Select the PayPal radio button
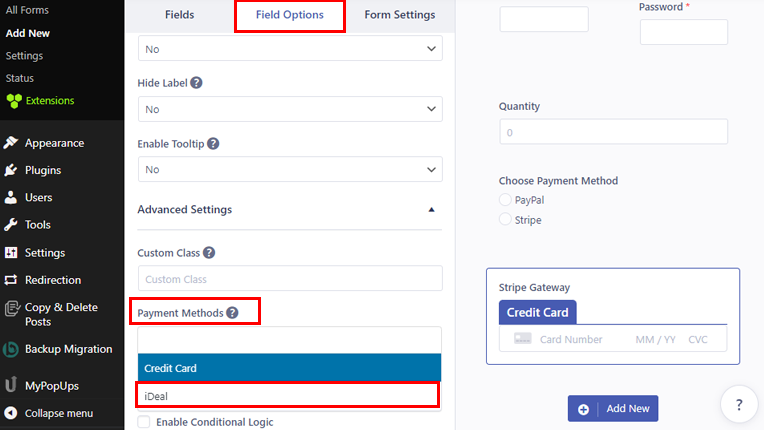 pos(505,200)
